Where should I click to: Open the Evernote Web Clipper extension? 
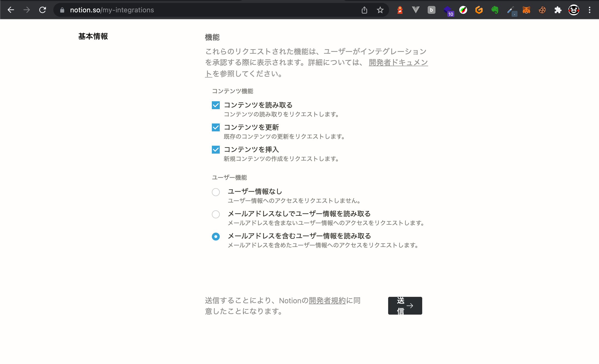click(x=495, y=10)
